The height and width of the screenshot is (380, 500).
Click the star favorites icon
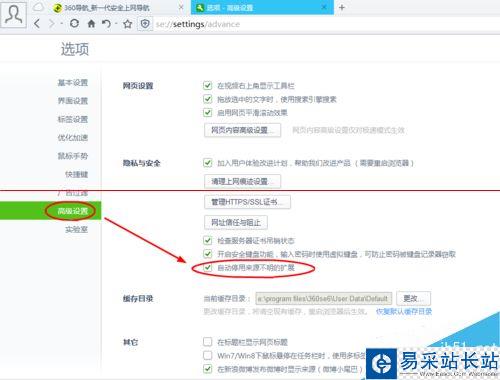pos(127,24)
